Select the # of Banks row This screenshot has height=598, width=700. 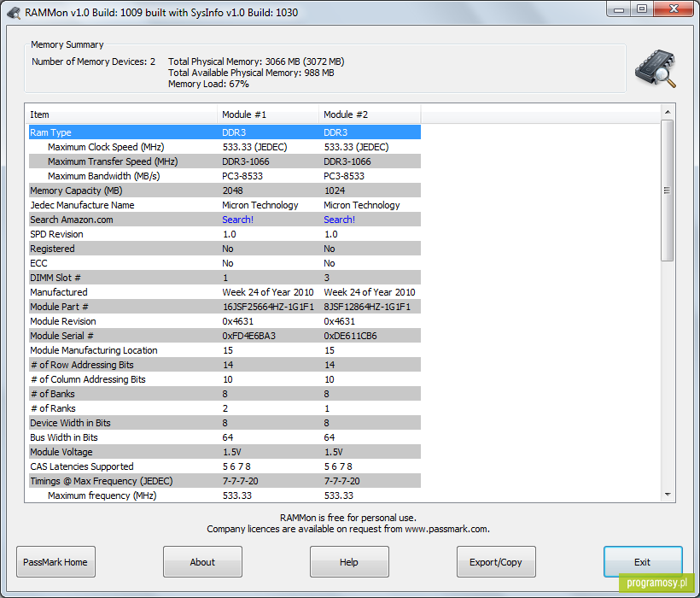point(225,394)
